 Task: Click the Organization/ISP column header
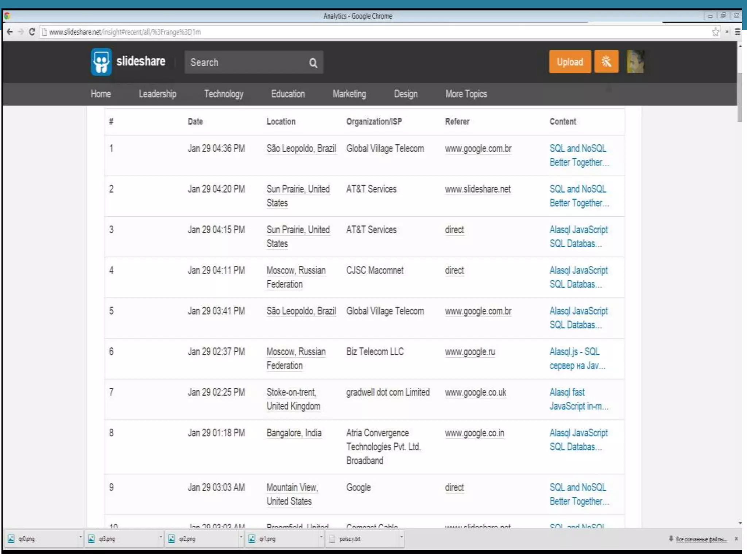coord(374,122)
